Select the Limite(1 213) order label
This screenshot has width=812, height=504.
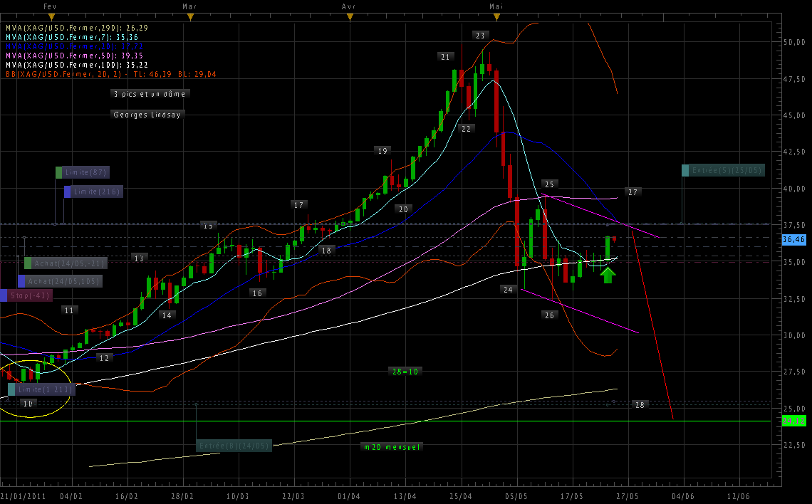pos(41,389)
